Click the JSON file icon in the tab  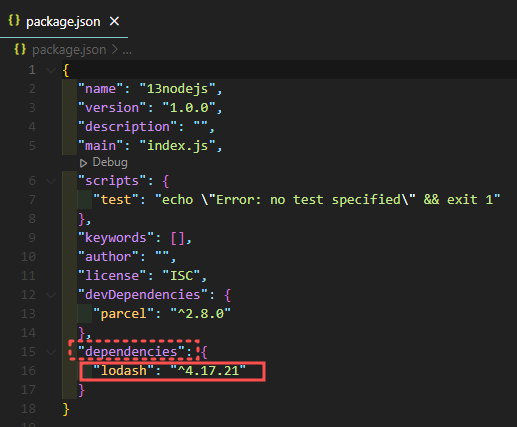pos(14,21)
